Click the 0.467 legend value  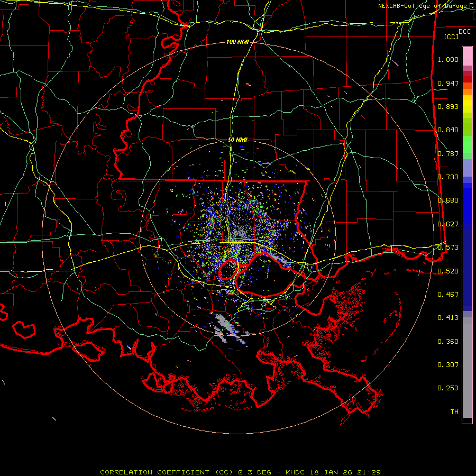pos(448,295)
